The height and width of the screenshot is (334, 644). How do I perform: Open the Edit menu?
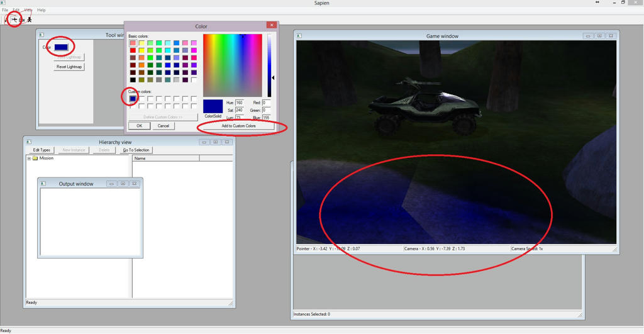coord(16,10)
